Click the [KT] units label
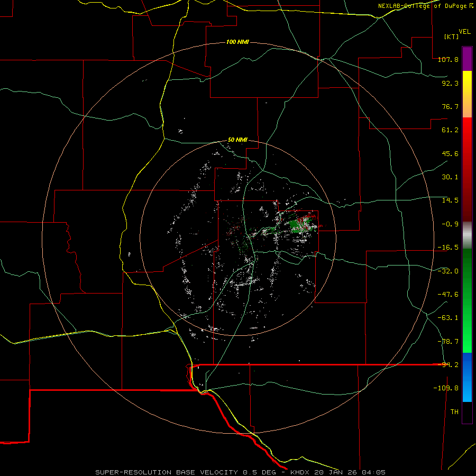Viewport: 476px width, 476px height. click(452, 36)
